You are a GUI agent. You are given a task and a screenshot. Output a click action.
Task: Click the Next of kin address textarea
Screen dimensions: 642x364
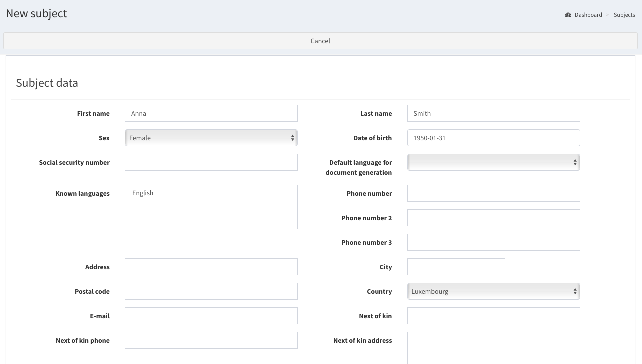pyautogui.click(x=493, y=348)
